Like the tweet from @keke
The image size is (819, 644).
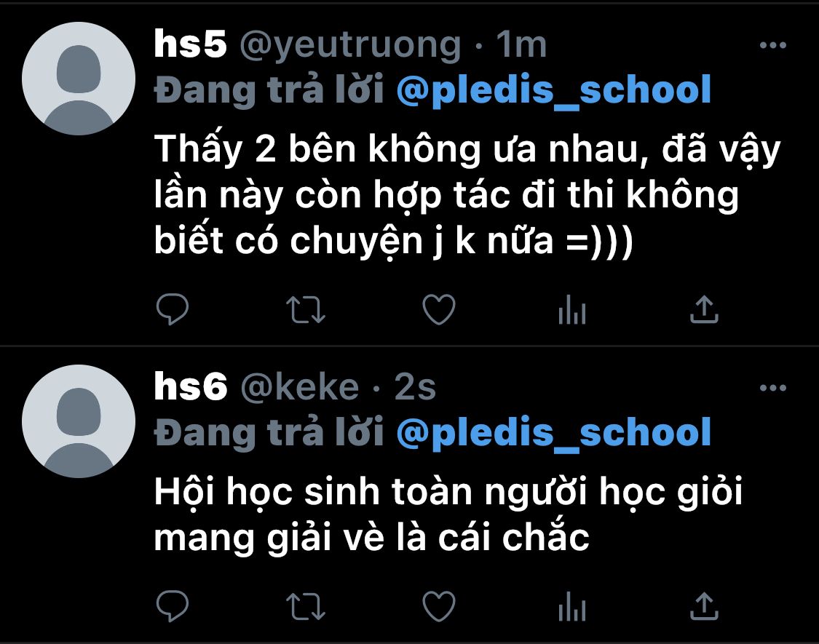(439, 606)
